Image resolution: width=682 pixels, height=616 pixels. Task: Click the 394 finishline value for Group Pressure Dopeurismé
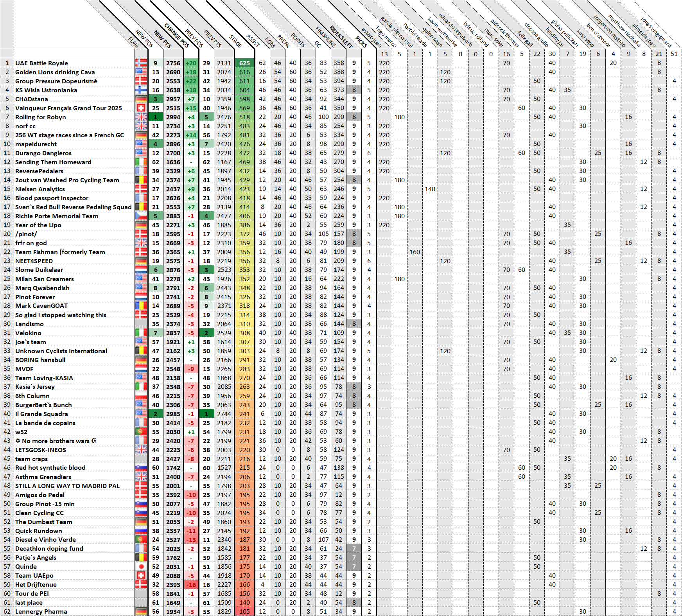point(339,81)
